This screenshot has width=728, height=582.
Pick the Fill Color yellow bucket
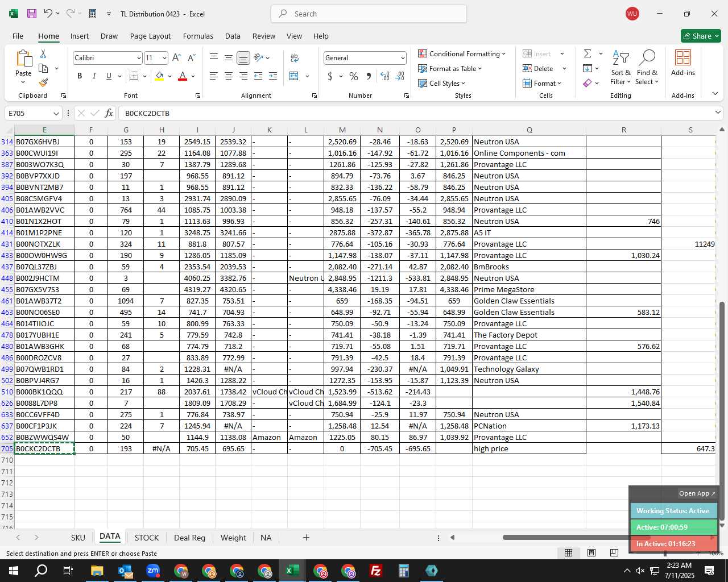tap(159, 76)
